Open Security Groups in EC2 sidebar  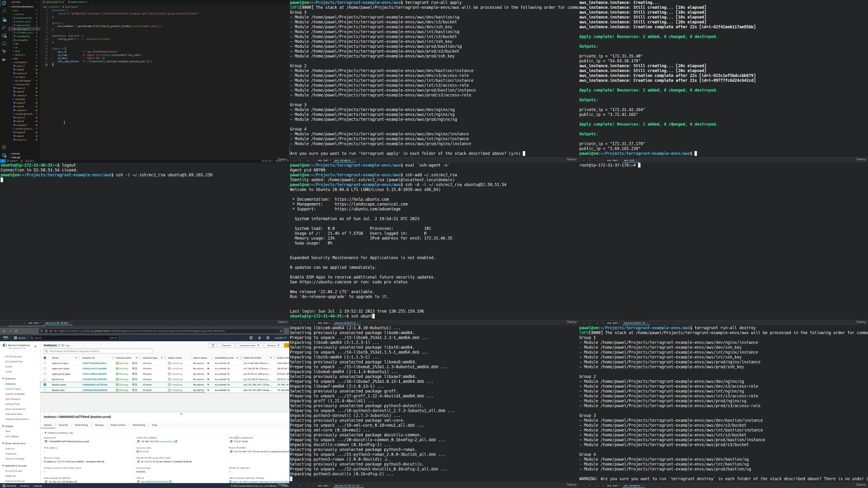(x=14, y=471)
